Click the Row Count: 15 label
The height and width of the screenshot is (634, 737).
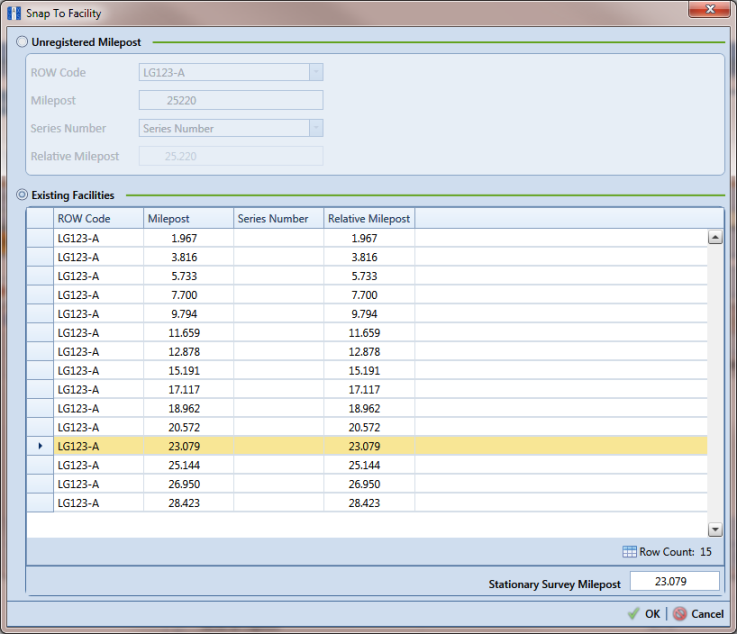click(675, 552)
